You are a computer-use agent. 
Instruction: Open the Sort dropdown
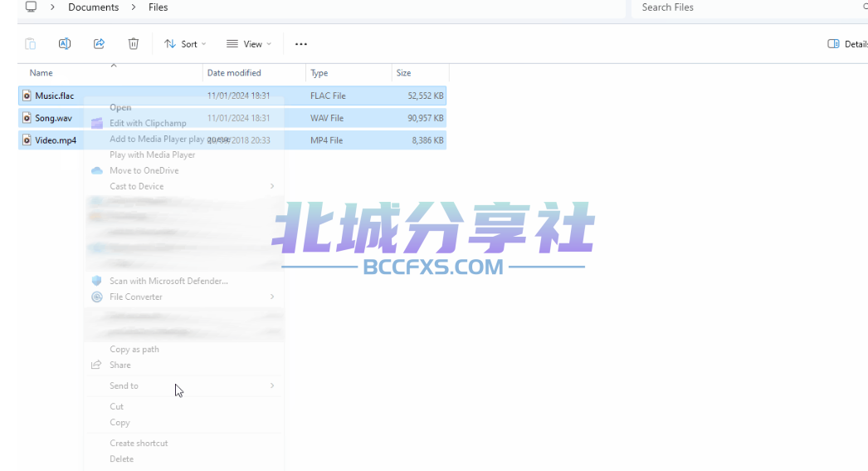(185, 44)
